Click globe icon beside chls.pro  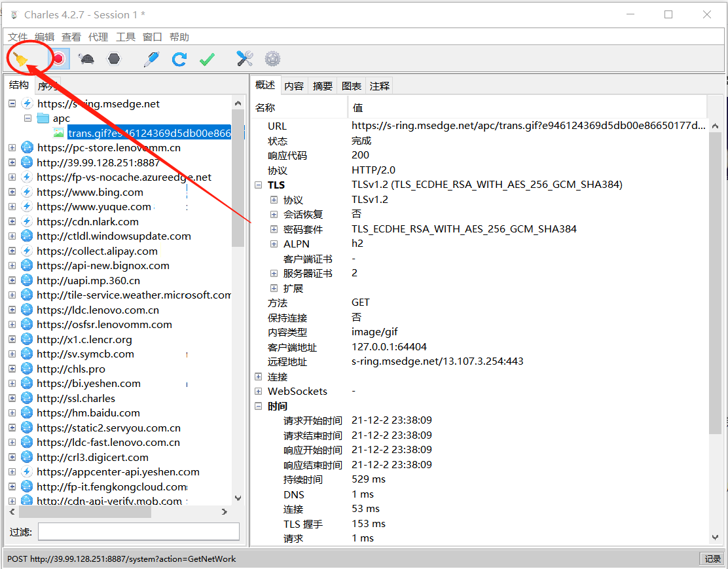[x=27, y=369]
